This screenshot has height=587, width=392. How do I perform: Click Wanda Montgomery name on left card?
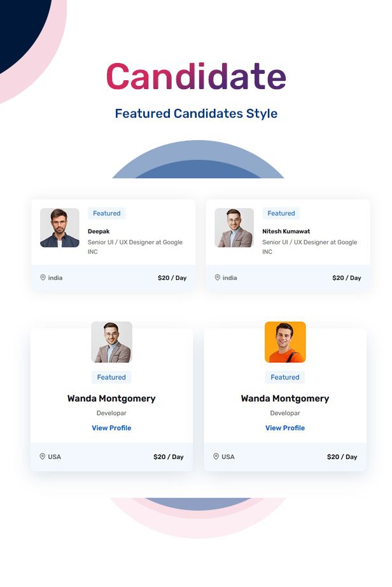(x=111, y=399)
